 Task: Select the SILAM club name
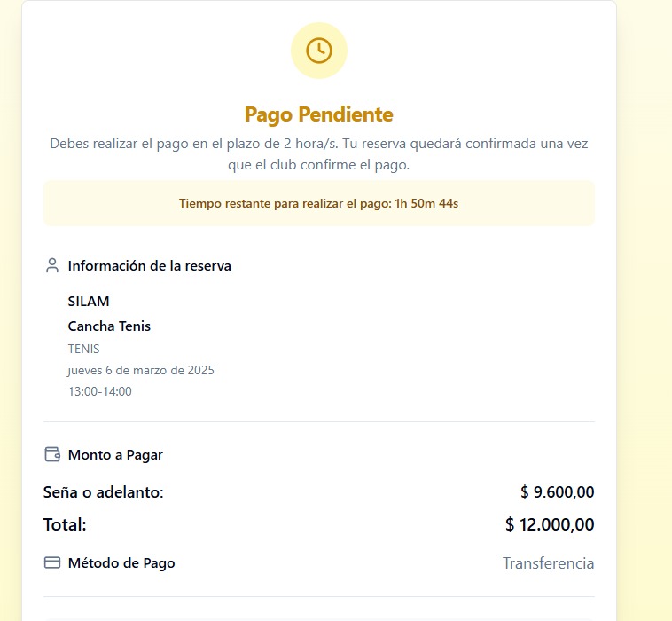[x=89, y=301]
